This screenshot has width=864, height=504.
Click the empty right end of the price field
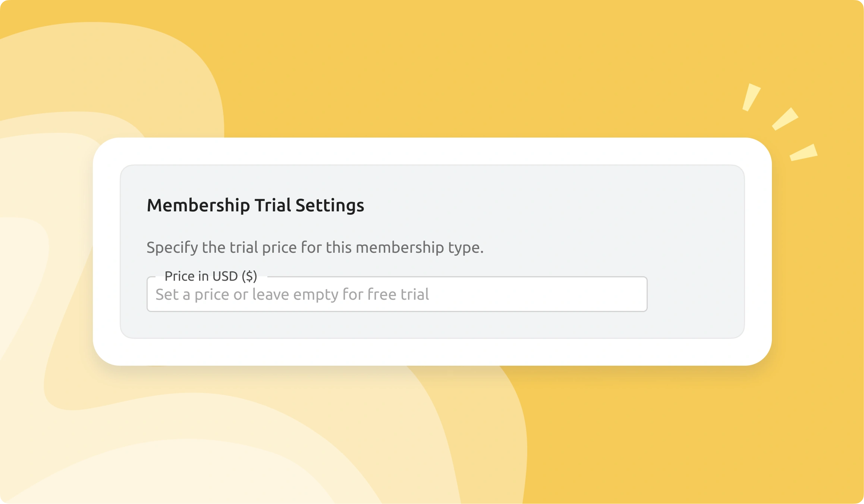click(597, 294)
